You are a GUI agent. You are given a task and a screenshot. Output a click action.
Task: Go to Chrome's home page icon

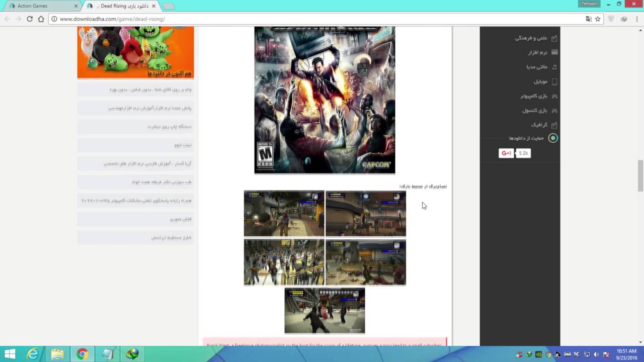pyautogui.click(x=41, y=19)
